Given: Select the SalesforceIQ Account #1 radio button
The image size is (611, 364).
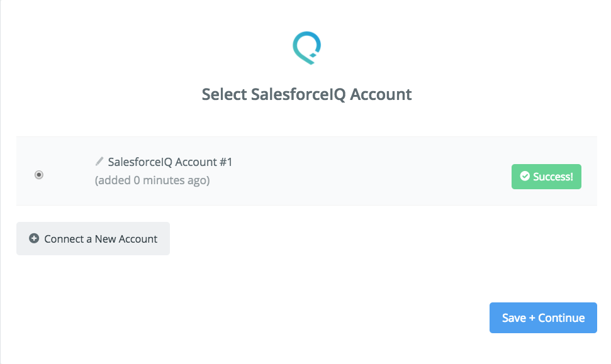Looking at the screenshot, I should [x=38, y=175].
